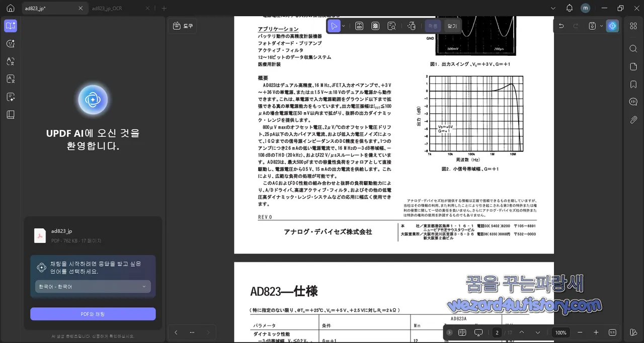Image resolution: width=644 pixels, height=343 pixels.
Task: Open the OCR search icon in floating toolbar
Action: tap(391, 26)
